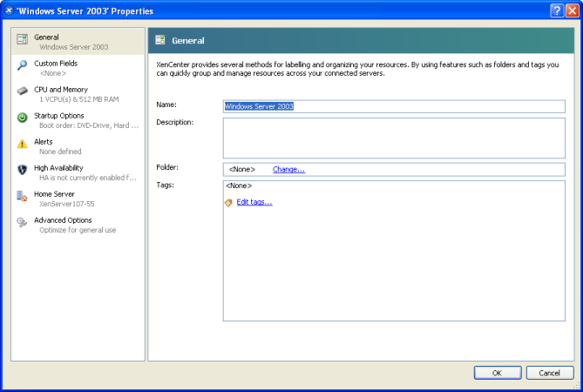Click into the Description text box
Image resolution: width=583 pixels, height=392 pixels.
[394, 139]
